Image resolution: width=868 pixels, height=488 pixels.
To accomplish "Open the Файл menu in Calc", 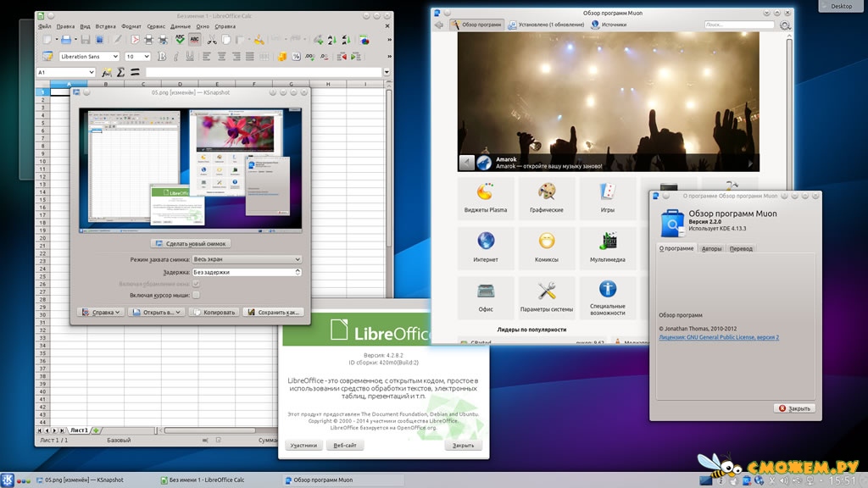I will coord(45,26).
